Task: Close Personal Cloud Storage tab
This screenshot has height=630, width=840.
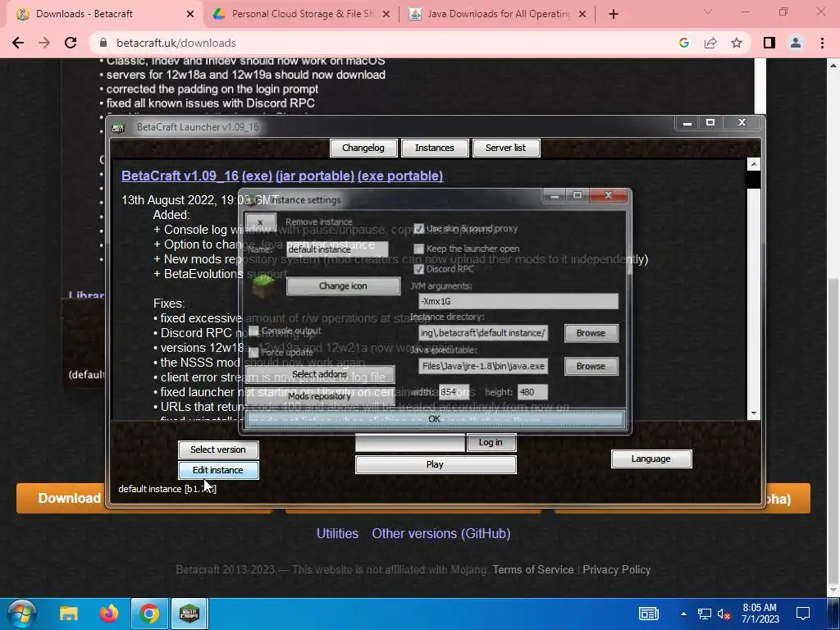Action: [x=386, y=14]
